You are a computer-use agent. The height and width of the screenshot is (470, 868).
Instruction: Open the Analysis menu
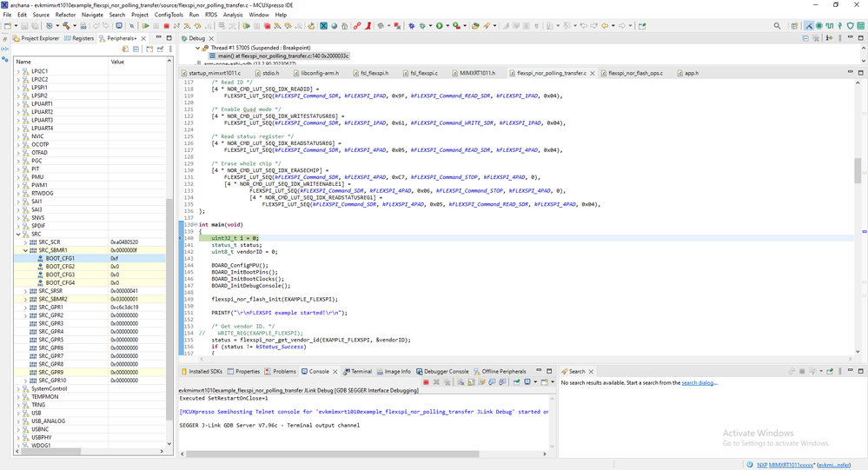[x=233, y=15]
